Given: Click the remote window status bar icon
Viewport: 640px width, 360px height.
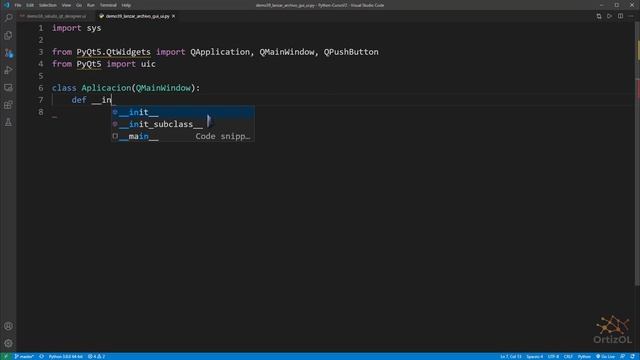Looking at the screenshot, I should (x=6, y=356).
